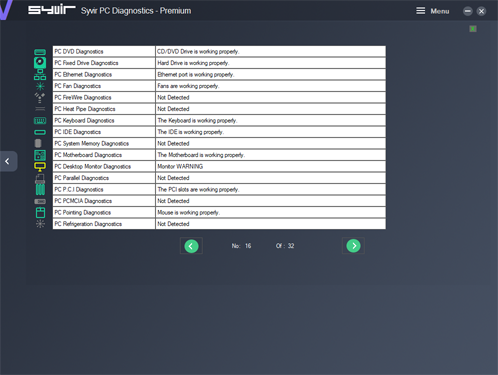Viewport: 498px width, 375px height.
Task: Select the 'PC Ethernet Diagnostics' cell
Action: [104, 75]
